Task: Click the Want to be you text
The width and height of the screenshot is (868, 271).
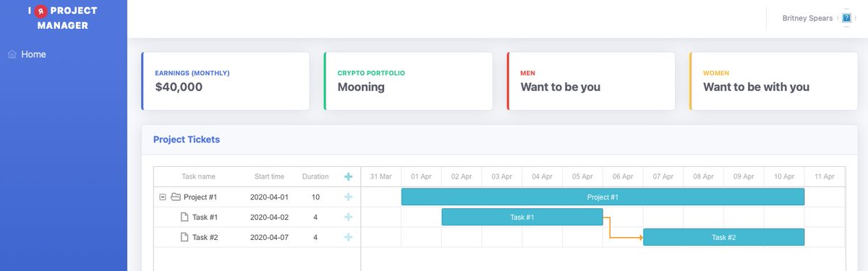Action: coord(561,87)
